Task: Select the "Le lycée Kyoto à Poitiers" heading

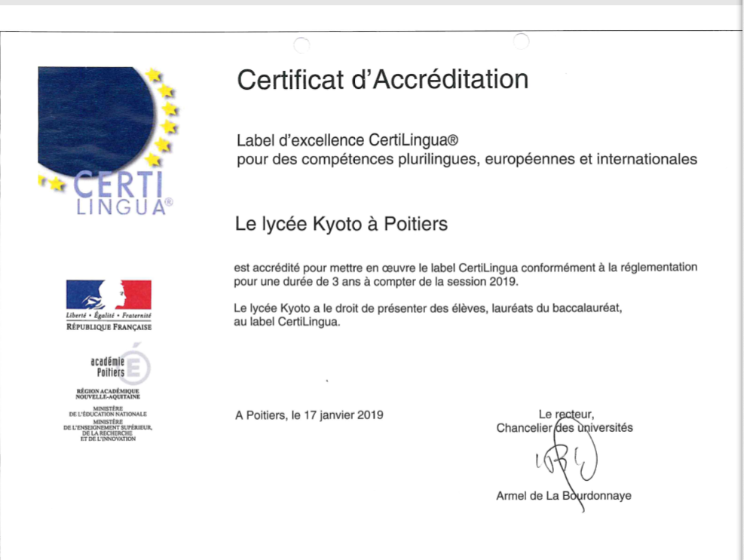Action: [x=341, y=225]
